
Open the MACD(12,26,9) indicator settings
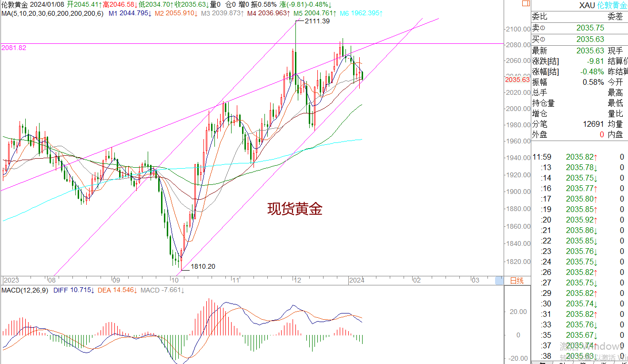(x=25, y=290)
